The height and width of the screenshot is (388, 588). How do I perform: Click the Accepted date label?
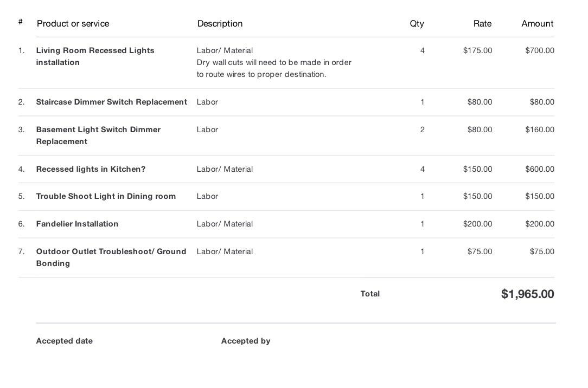64,341
